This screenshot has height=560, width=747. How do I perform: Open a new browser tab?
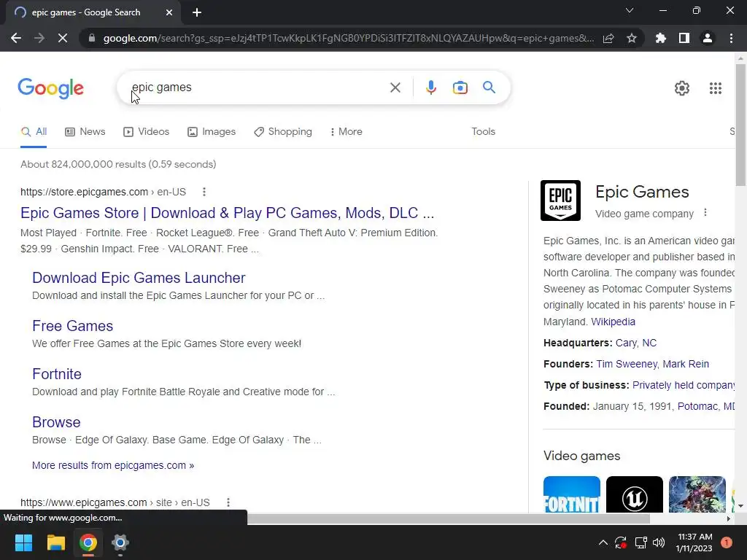(x=197, y=12)
